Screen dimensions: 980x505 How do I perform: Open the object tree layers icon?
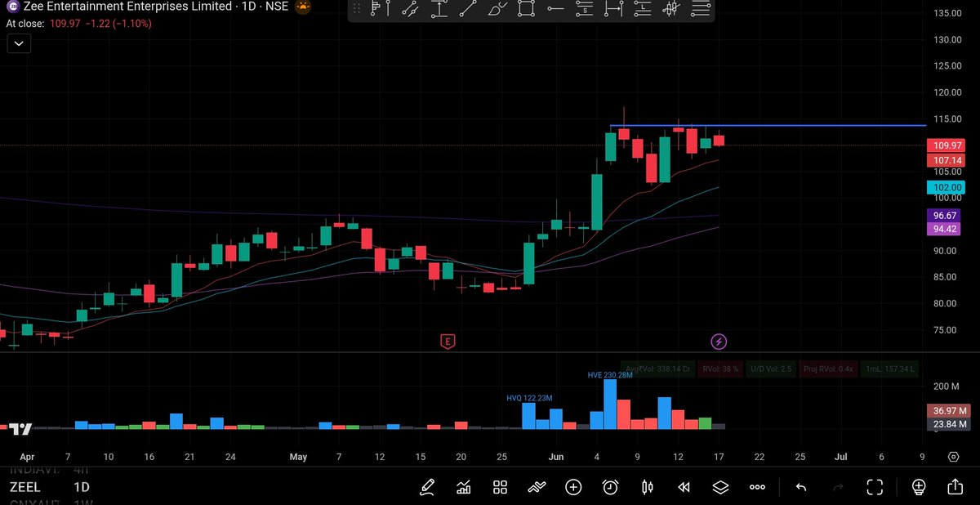(719, 487)
